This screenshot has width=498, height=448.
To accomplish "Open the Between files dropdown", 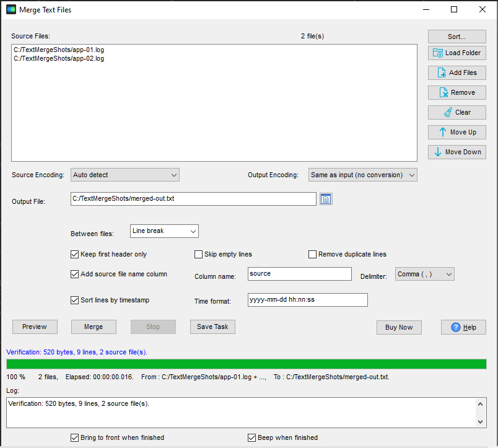I will [x=164, y=231].
